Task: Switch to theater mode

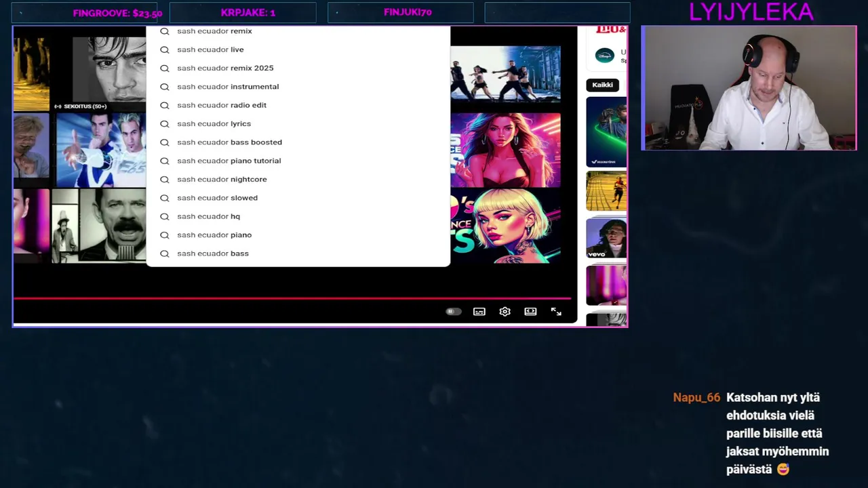Action: click(x=530, y=312)
